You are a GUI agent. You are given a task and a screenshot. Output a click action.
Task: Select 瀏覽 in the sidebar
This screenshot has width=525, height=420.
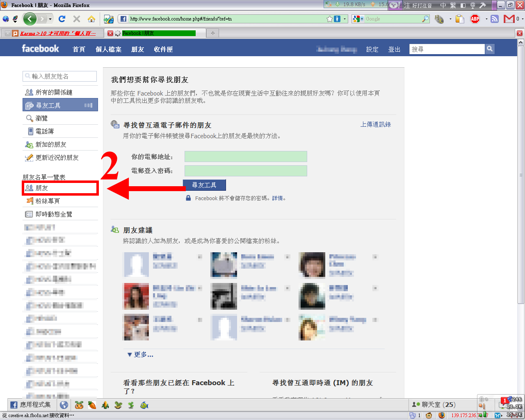[60, 118]
